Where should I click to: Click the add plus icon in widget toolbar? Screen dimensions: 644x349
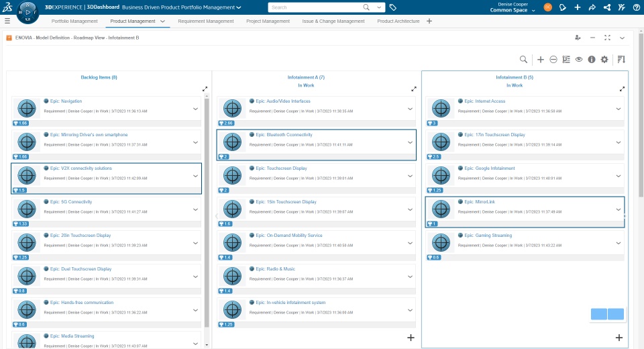coord(541,60)
